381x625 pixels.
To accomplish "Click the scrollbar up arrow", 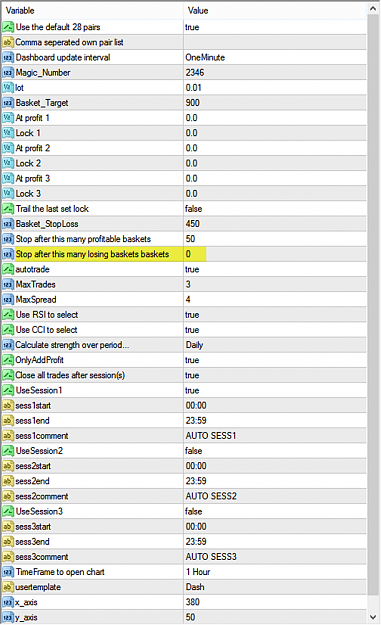I will coord(373,8).
